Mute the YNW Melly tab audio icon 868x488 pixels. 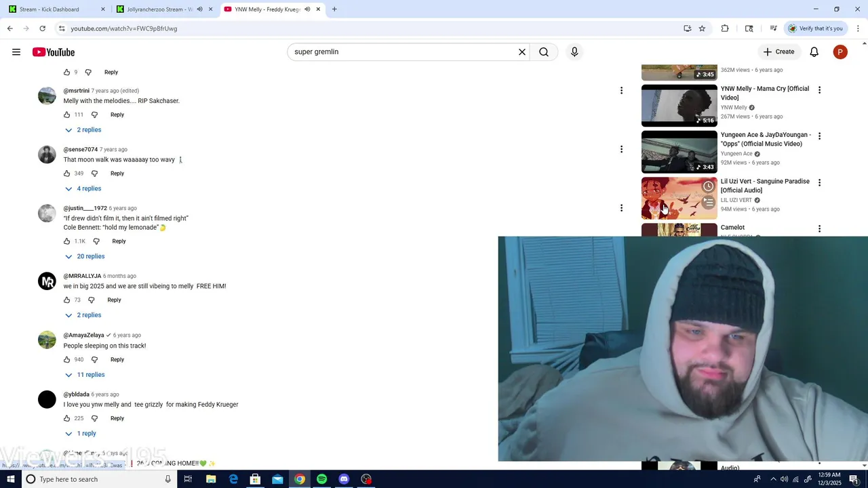tap(307, 9)
